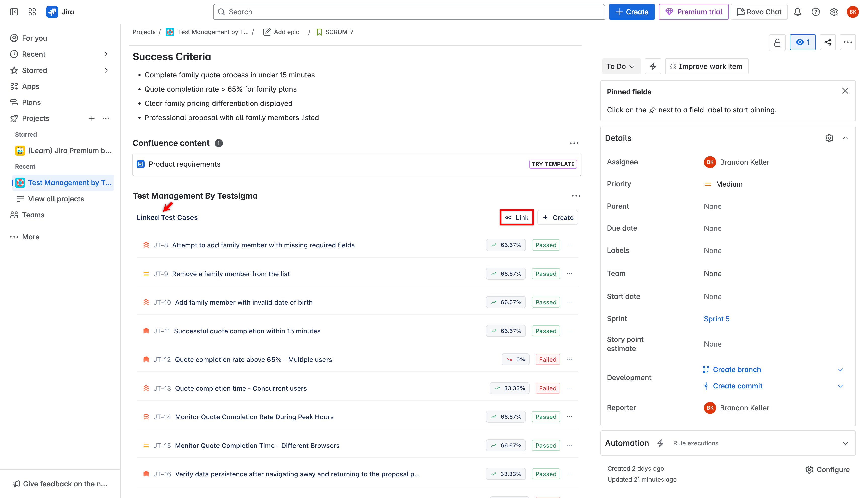Viewport: 868px width, 498px height.
Task: Click the app switcher grid icon
Action: pyautogui.click(x=32, y=12)
